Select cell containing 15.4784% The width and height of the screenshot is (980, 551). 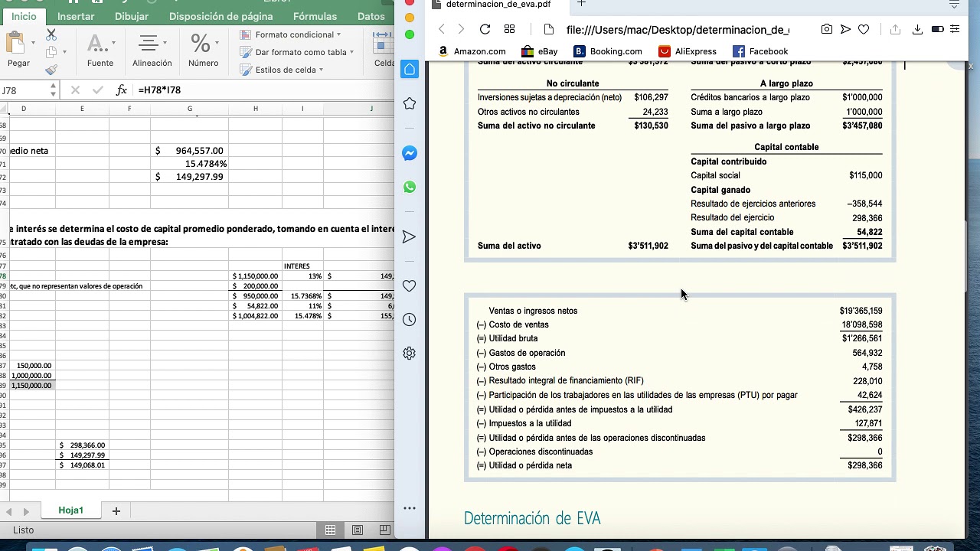(189, 164)
